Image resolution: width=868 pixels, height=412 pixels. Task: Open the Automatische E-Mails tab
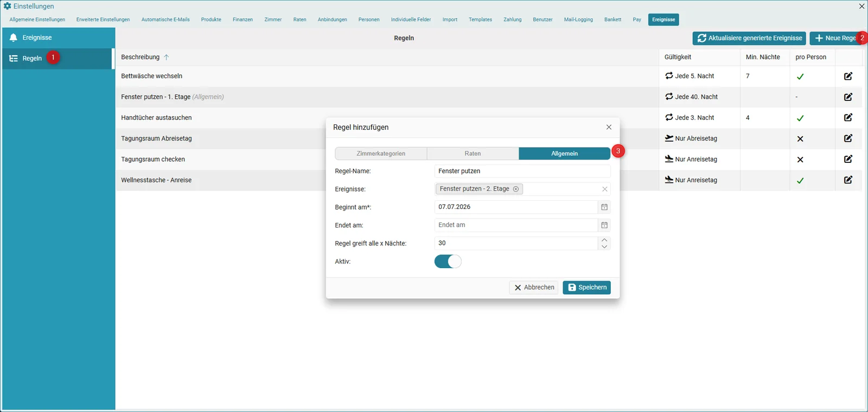tap(165, 20)
